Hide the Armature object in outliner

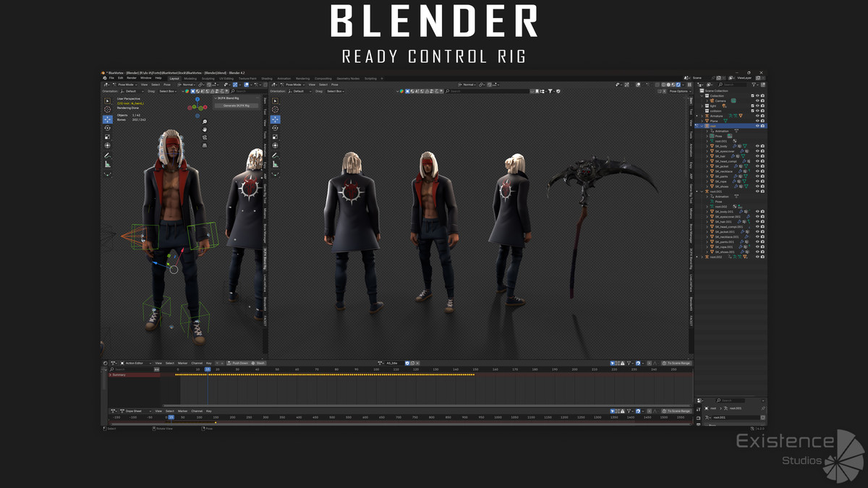pyautogui.click(x=757, y=116)
